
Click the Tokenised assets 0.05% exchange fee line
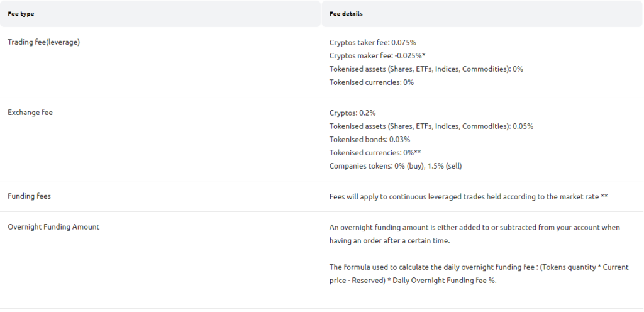click(x=431, y=126)
